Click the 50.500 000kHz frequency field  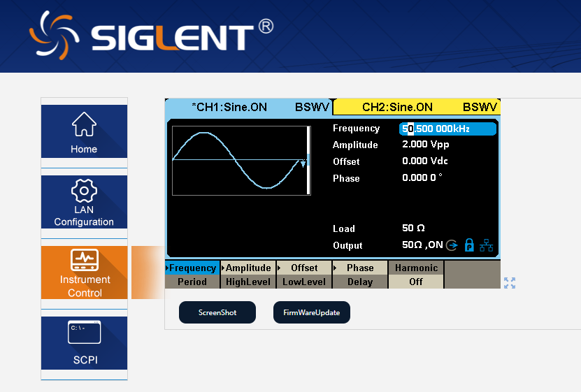447,129
